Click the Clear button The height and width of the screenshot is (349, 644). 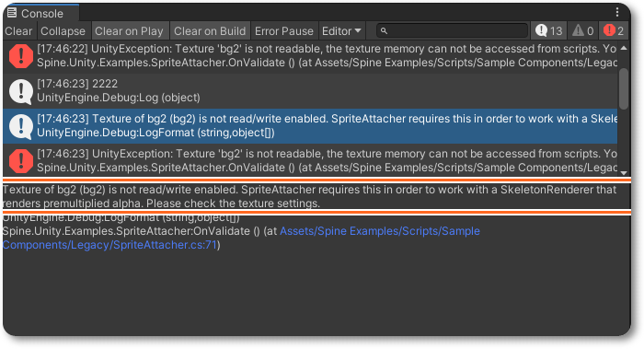[x=18, y=30]
